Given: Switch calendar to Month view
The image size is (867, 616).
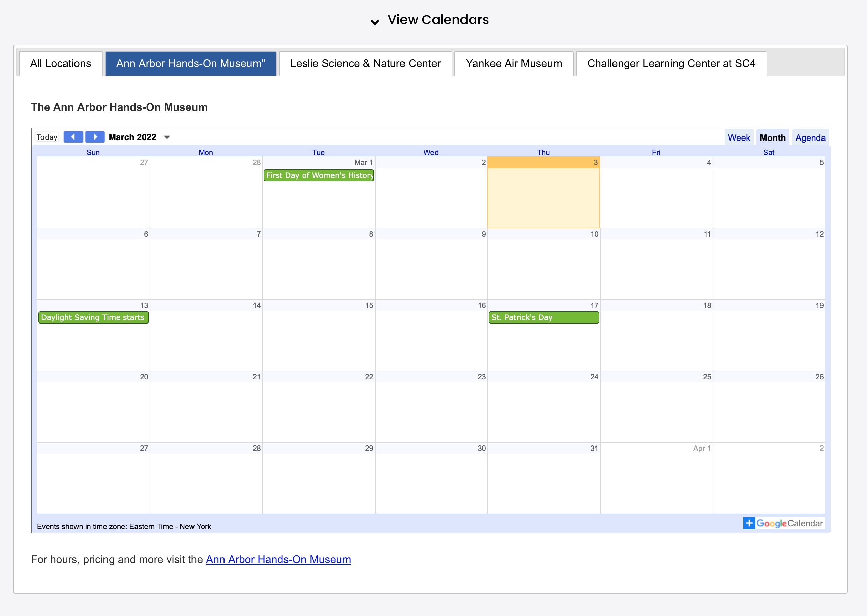Looking at the screenshot, I should coord(773,138).
